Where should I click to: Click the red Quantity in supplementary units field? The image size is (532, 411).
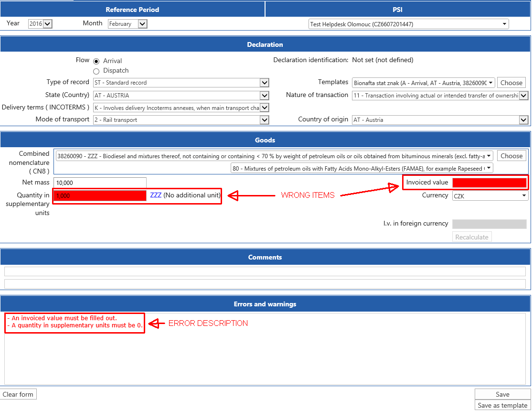point(100,195)
